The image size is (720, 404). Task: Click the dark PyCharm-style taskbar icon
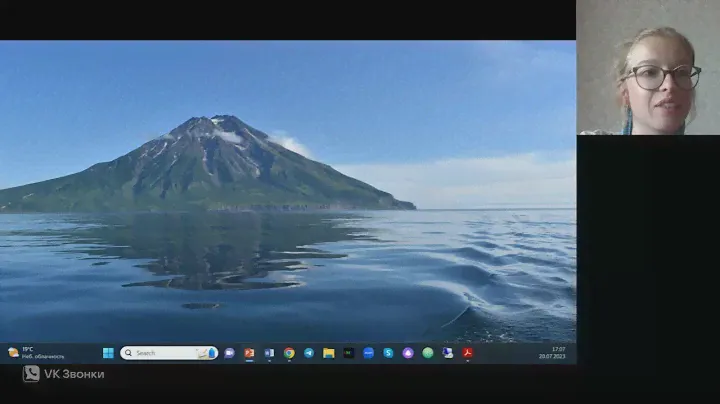click(x=348, y=353)
